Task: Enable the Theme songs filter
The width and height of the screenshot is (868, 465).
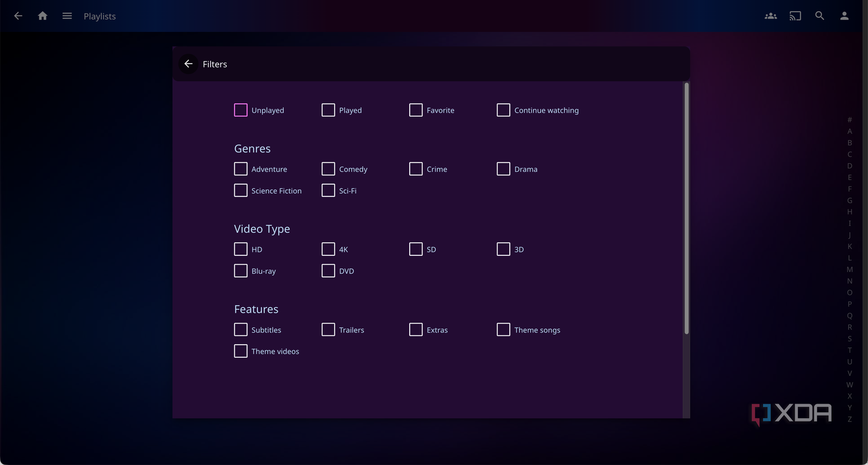Action: pyautogui.click(x=503, y=329)
